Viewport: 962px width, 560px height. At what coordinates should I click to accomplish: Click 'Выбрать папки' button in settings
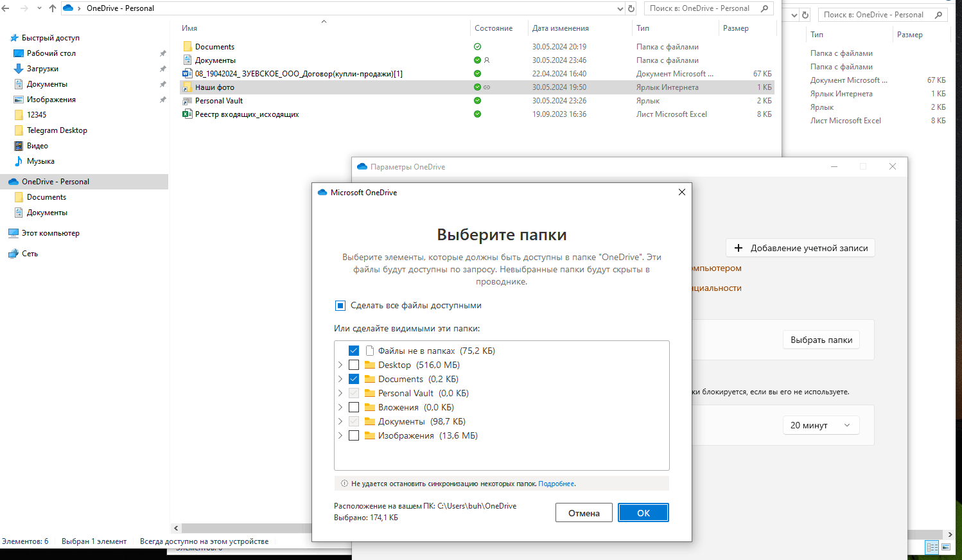[821, 340]
